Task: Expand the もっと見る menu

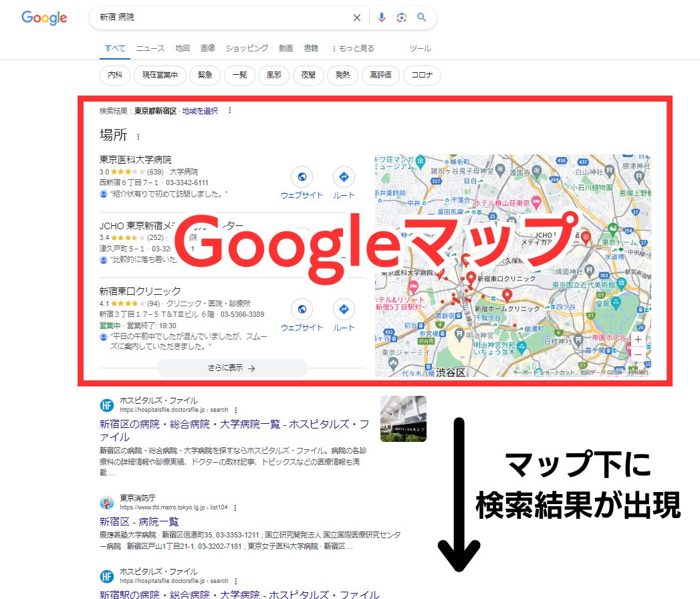Action: (353, 48)
